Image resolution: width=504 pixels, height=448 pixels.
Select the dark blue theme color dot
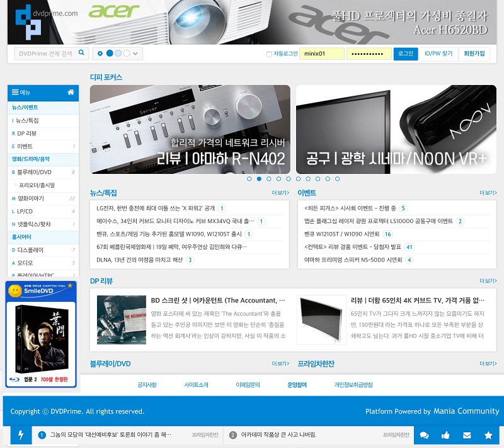[x=110, y=54]
